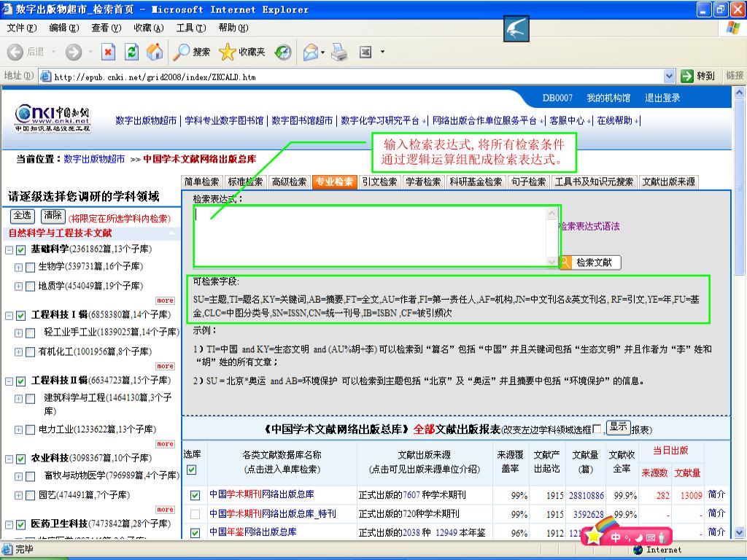Check the 生物学 checkbox

[30, 267]
